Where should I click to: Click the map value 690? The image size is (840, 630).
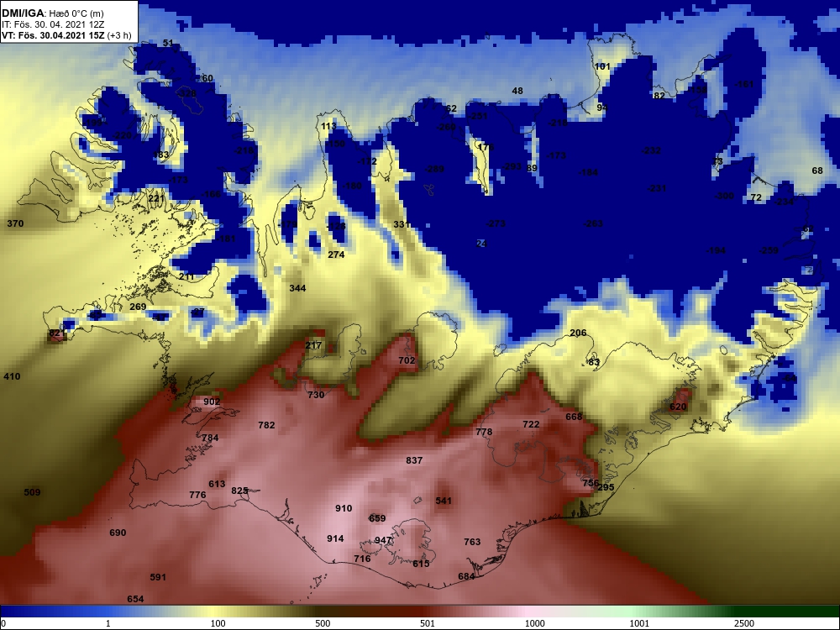[118, 533]
